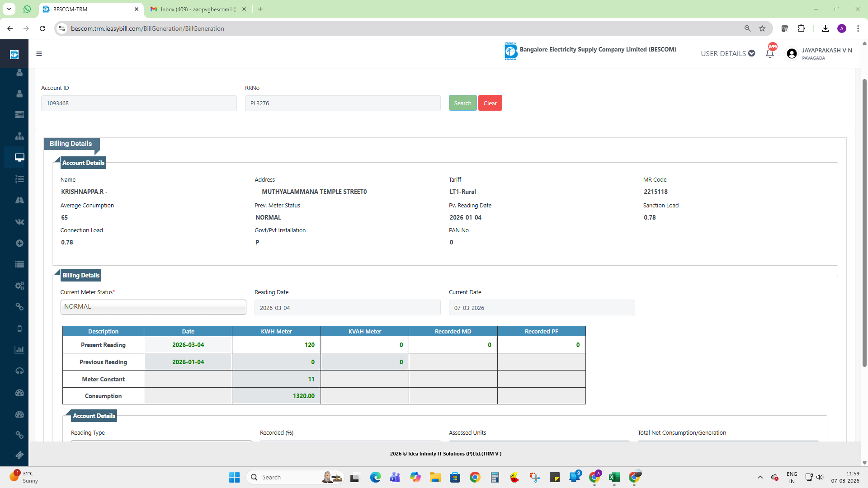Click the road icon in sidebar
The height and width of the screenshot is (488, 868).
click(19, 200)
